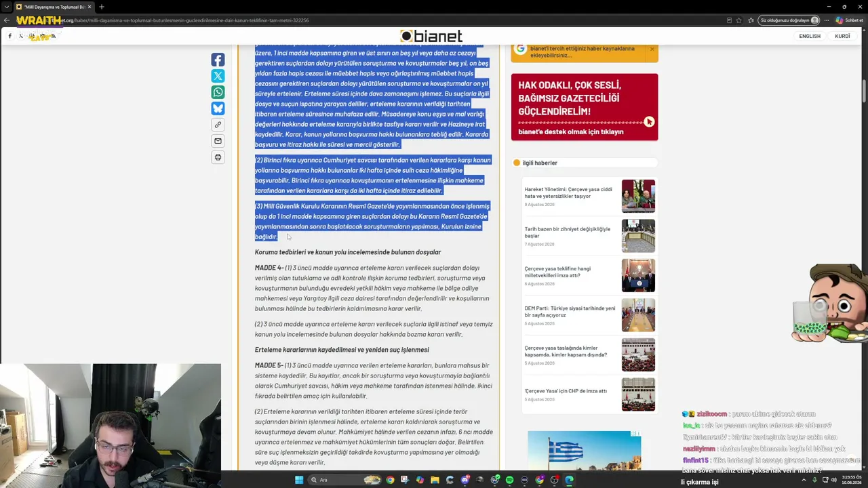868x488 pixels.
Task: Open bianet Facebook page in header
Action: pos(9,36)
